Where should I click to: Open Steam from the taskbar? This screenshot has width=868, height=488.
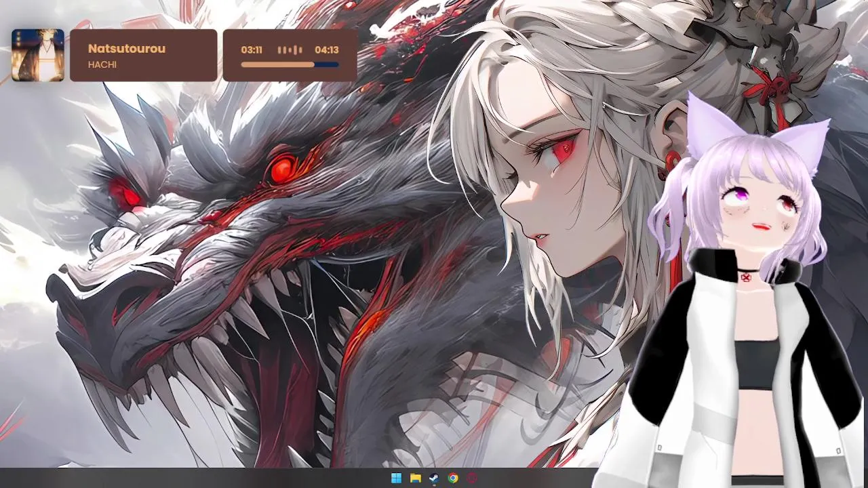click(x=434, y=478)
